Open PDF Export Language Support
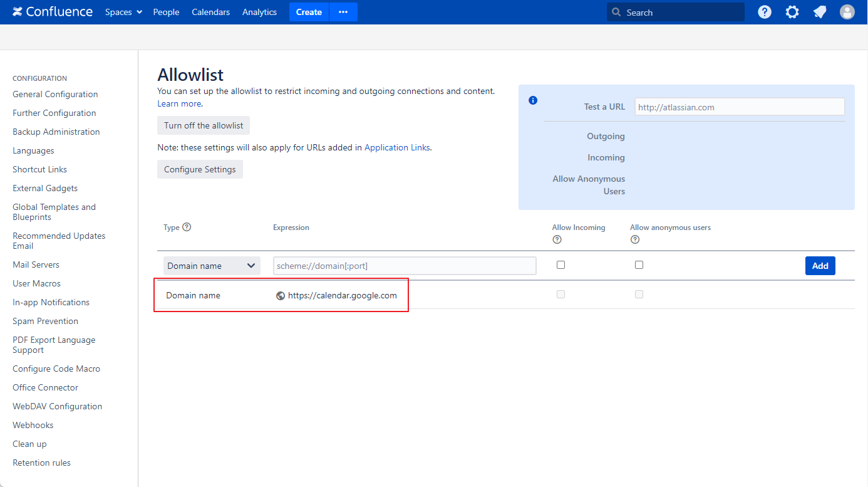The width and height of the screenshot is (868, 487). (54, 345)
